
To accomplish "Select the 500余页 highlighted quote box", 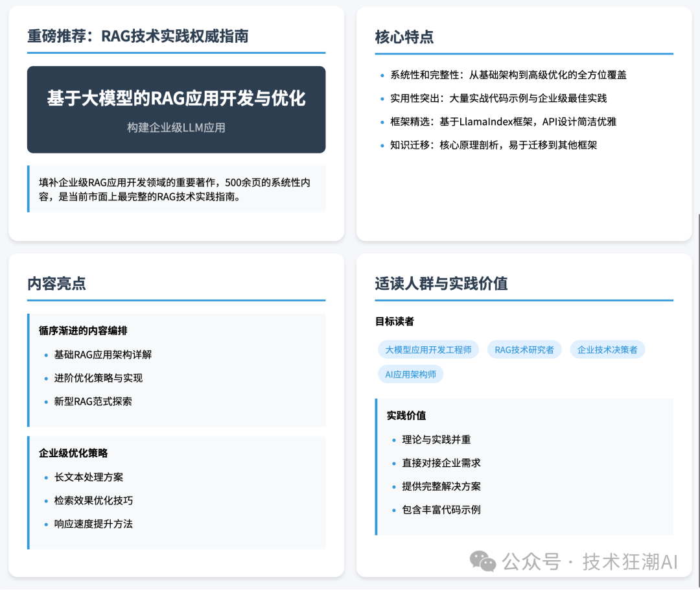I will tap(176, 189).
